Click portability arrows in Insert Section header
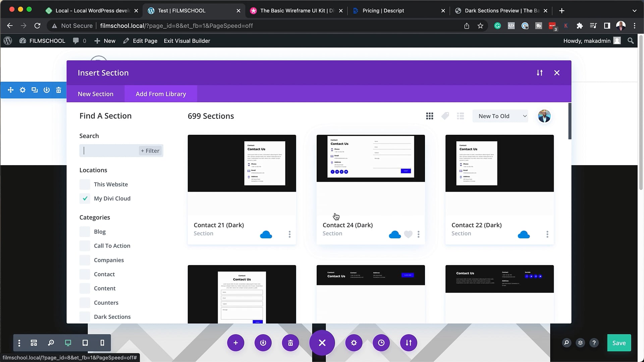 (x=539, y=73)
